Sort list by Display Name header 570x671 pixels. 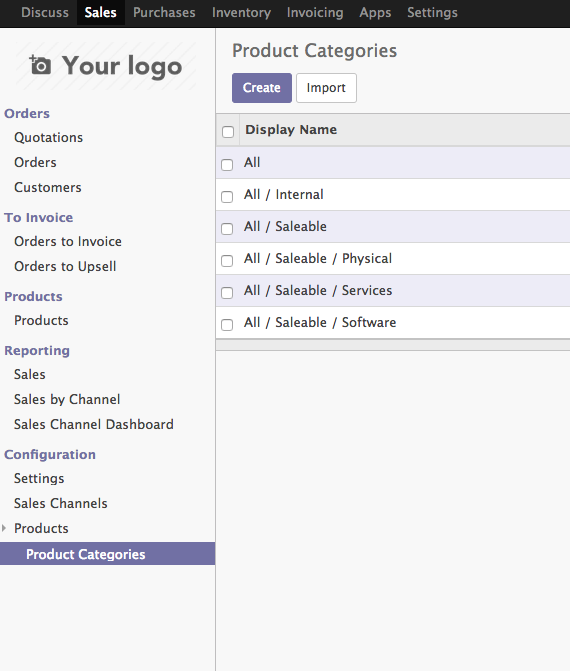291,129
